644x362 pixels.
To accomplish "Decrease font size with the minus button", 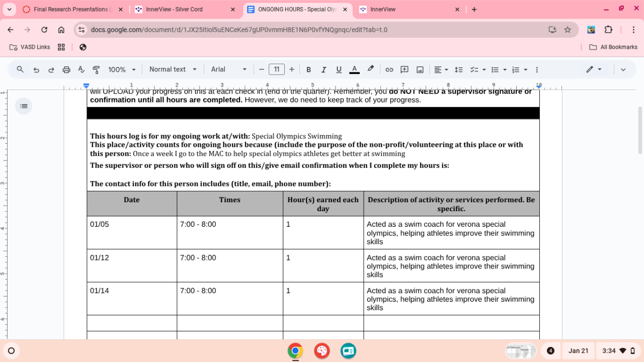I will pos(262,69).
